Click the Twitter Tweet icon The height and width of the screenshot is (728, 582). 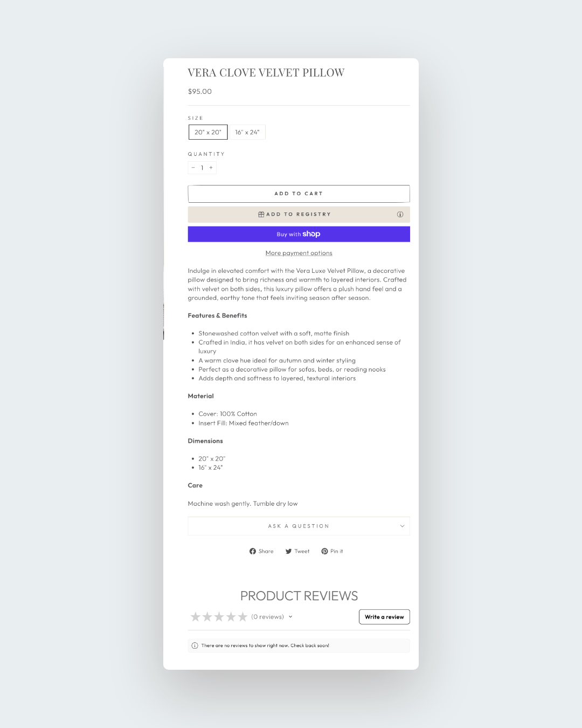[289, 551]
